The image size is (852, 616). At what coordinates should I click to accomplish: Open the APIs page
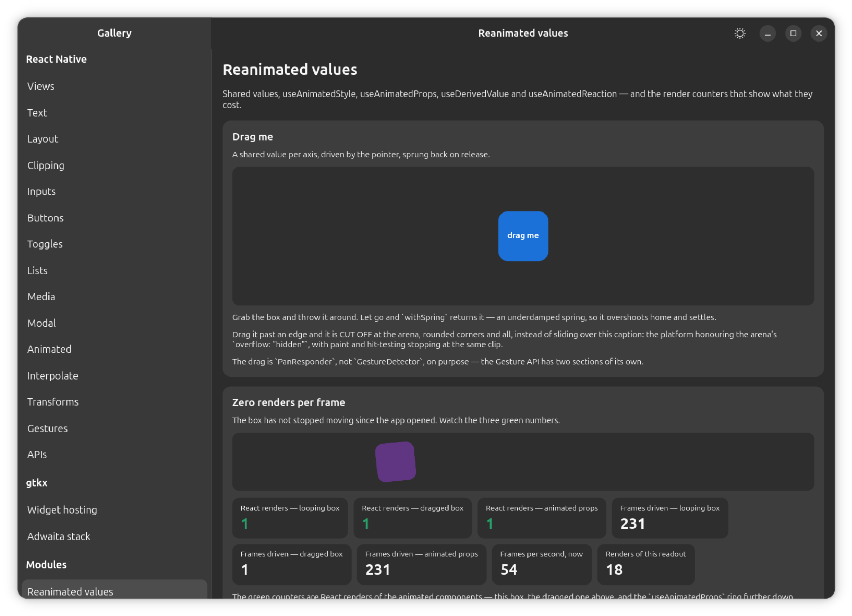pos(115,454)
